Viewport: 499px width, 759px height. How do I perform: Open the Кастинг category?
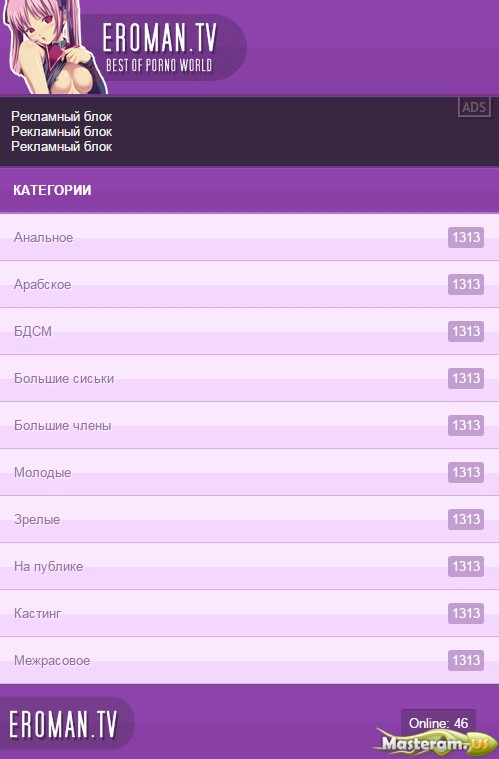coord(249,613)
